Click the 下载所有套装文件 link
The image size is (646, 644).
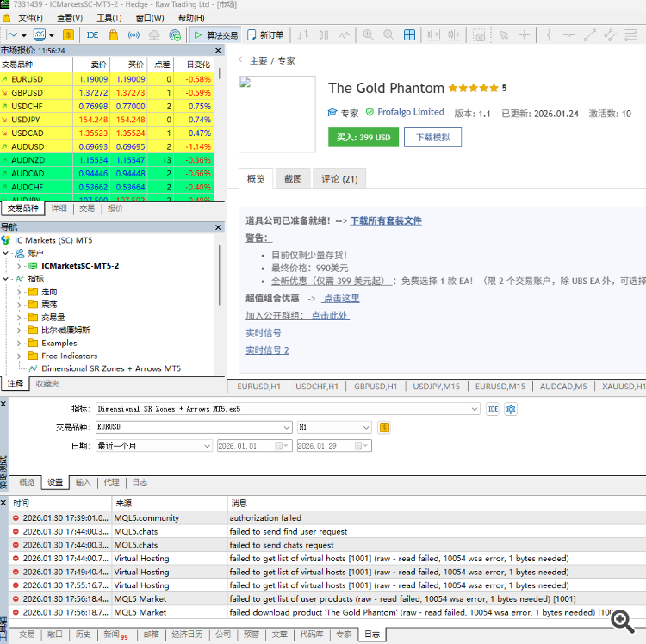click(x=386, y=220)
